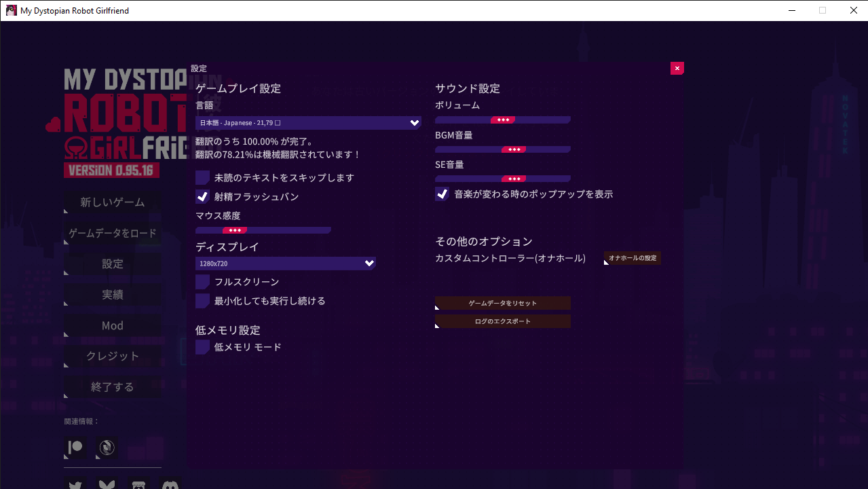The width and height of the screenshot is (868, 489).
Task: Enable フルスクリーン checkbox
Action: click(202, 282)
